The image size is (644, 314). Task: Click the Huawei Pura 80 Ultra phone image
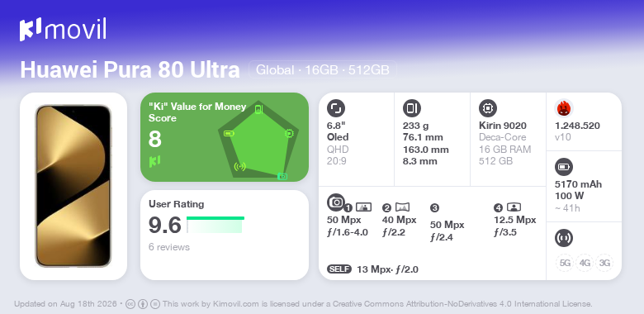pyautogui.click(x=73, y=186)
